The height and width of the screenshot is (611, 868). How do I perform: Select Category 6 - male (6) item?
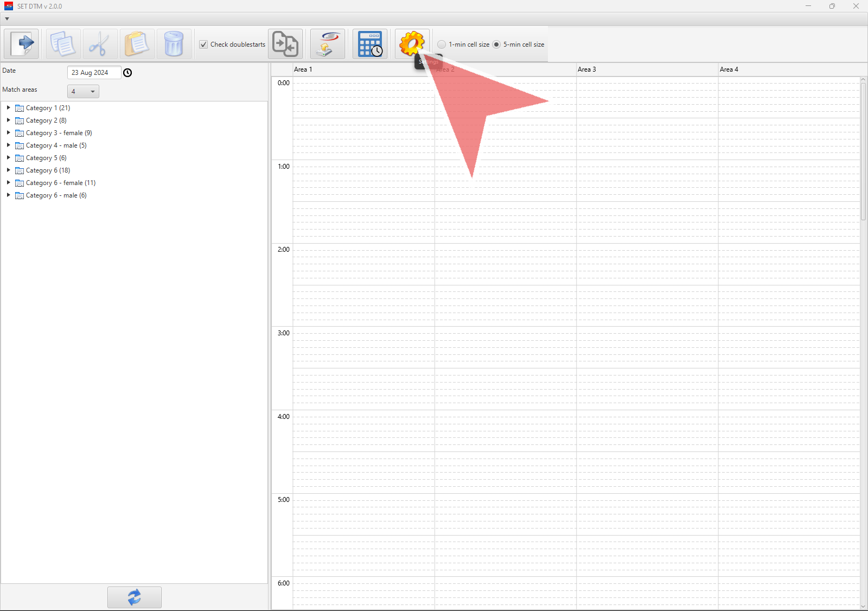click(56, 195)
